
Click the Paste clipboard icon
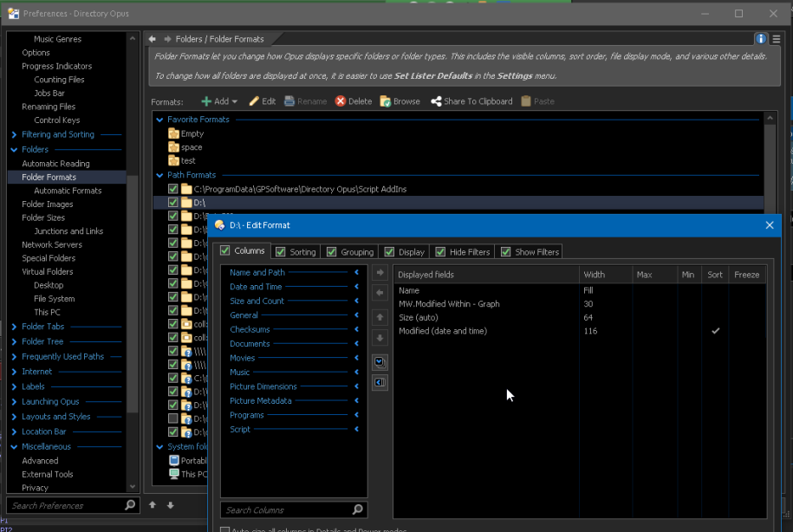point(526,101)
